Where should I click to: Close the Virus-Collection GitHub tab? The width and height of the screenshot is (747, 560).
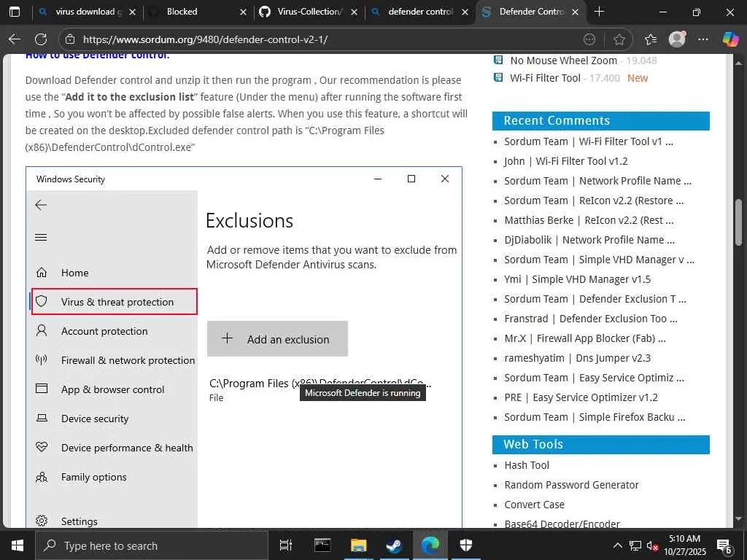click(354, 12)
